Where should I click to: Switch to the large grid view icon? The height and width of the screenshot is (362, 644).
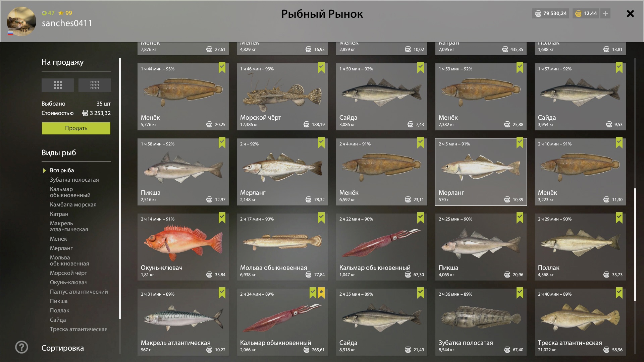58,85
